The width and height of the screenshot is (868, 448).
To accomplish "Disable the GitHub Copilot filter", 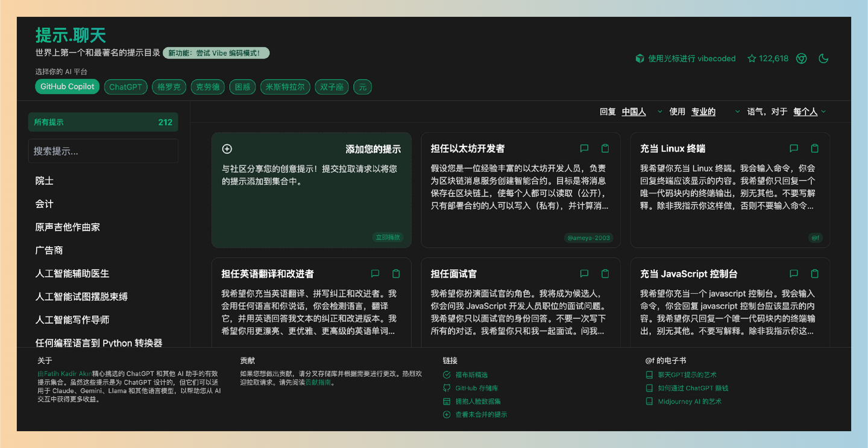I will [x=67, y=86].
